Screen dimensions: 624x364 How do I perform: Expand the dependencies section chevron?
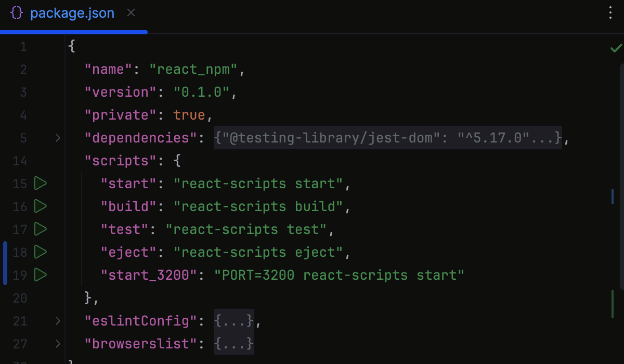point(57,138)
